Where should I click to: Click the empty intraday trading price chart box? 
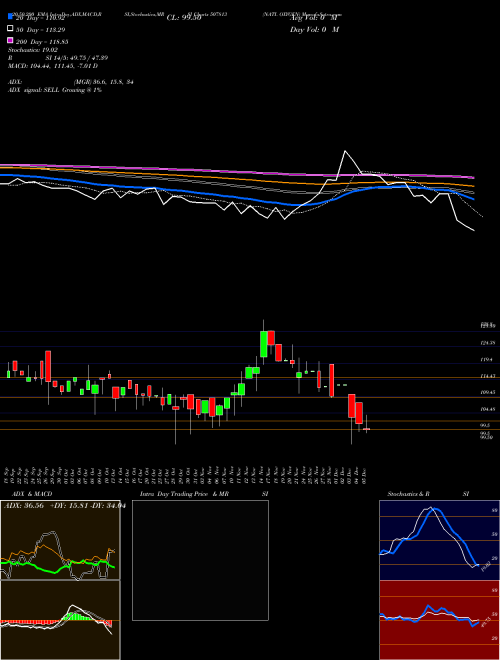[200, 560]
